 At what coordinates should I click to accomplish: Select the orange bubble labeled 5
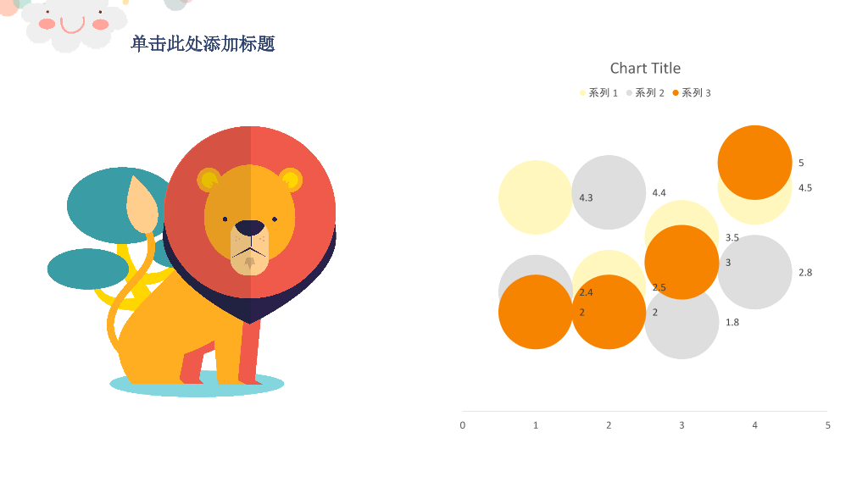point(754,162)
